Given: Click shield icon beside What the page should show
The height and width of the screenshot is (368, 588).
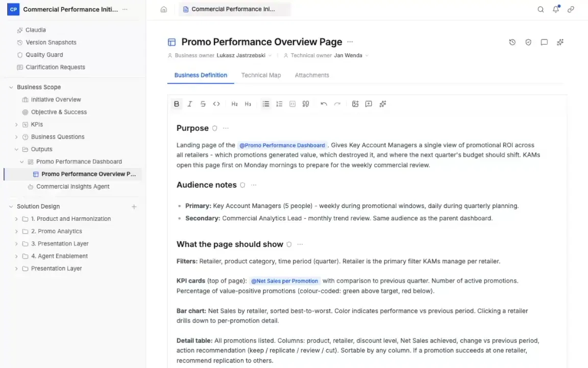Looking at the screenshot, I should tap(289, 244).
